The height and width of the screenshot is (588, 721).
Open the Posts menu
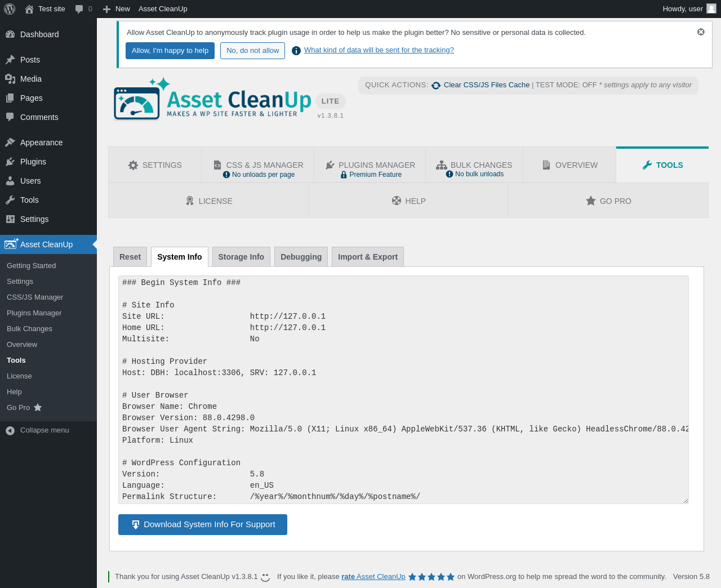tap(48, 60)
